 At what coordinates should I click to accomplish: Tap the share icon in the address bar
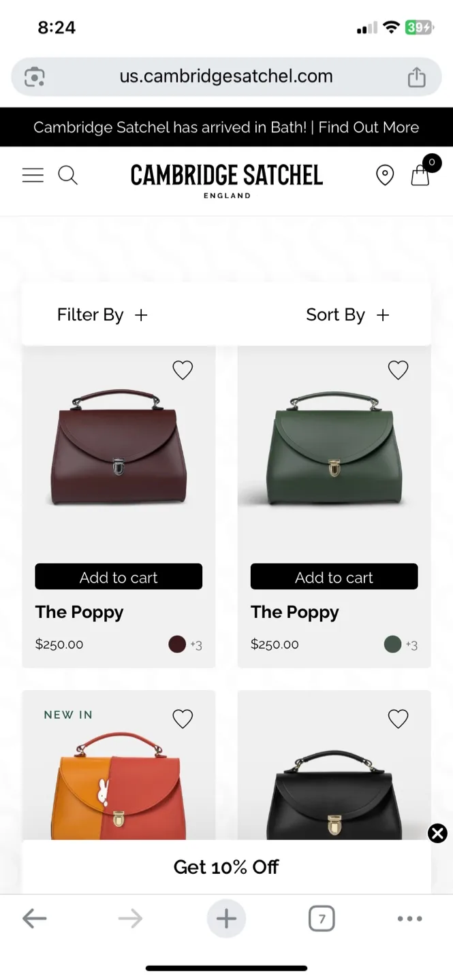coord(416,76)
